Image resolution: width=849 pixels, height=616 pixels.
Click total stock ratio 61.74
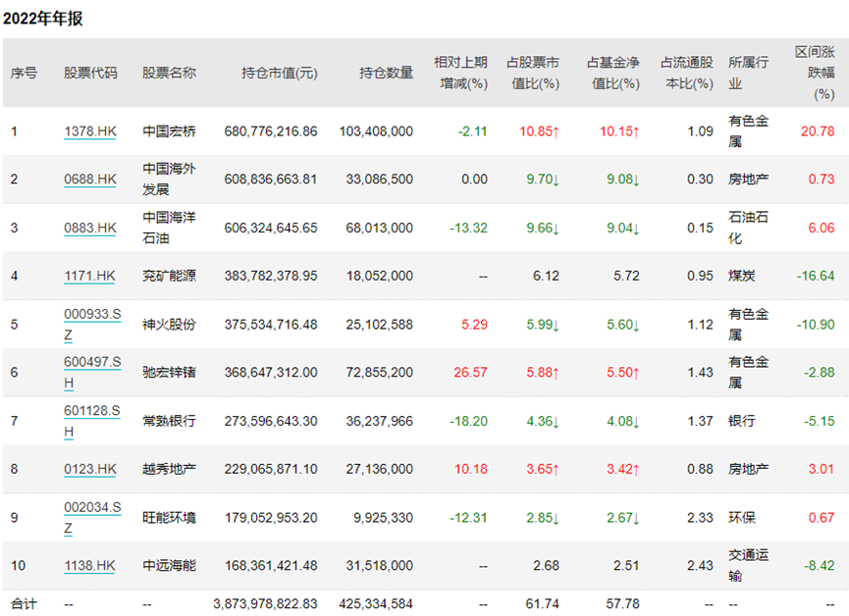[x=542, y=603]
